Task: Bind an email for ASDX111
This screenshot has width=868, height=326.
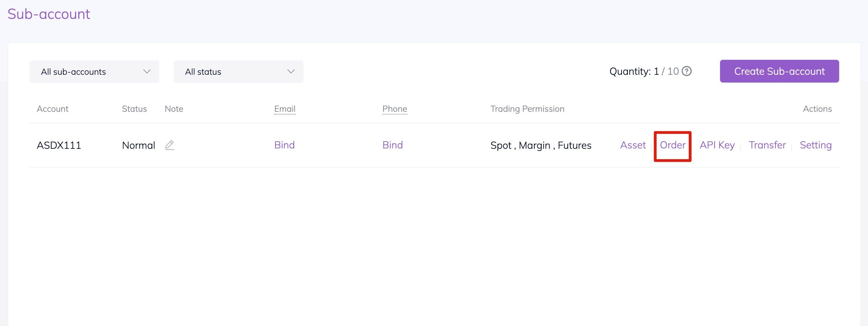Action: (284, 145)
